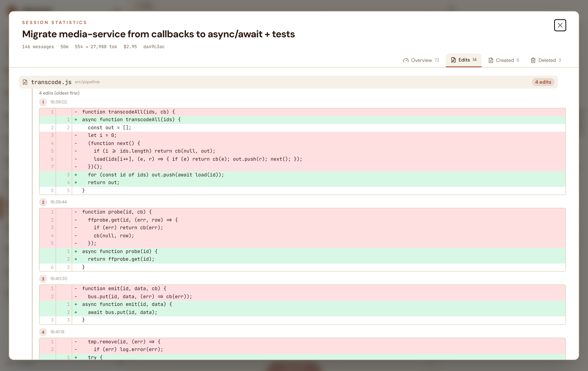Image resolution: width=588 pixels, height=371 pixels.
Task: Click timestamp 16:41:18
Action: pos(57,332)
